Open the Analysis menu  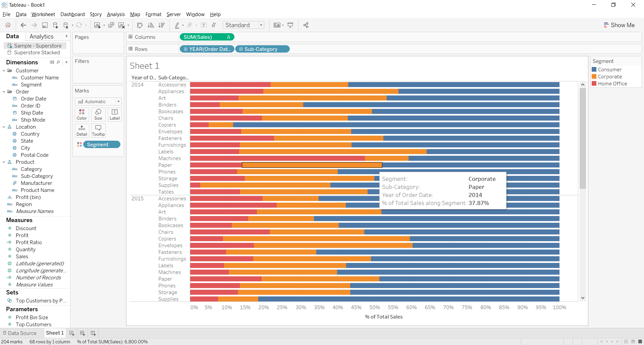(115, 14)
